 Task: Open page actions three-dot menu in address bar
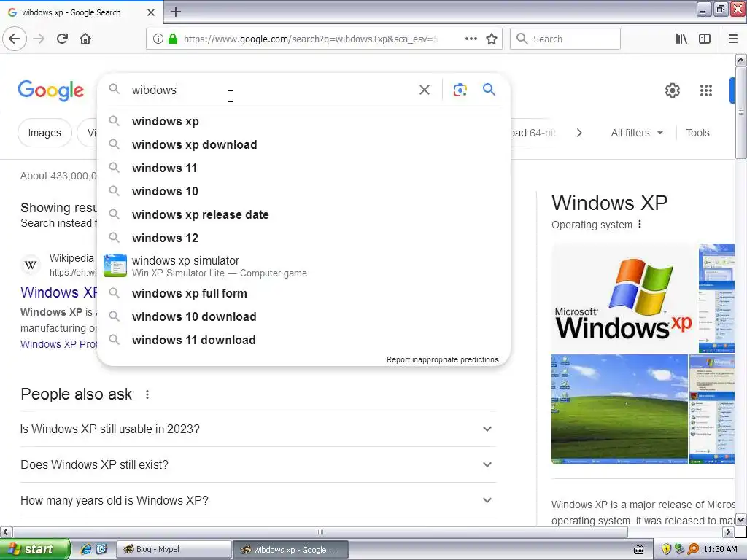[x=471, y=39]
